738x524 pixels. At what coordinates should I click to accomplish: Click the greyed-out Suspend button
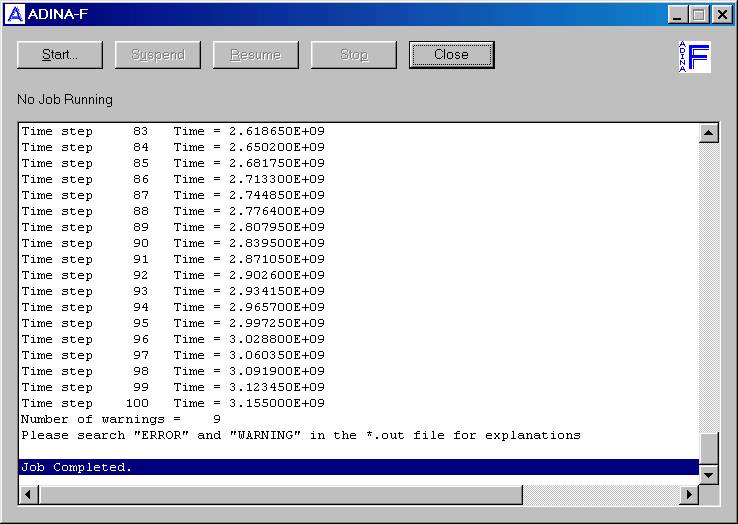158,55
